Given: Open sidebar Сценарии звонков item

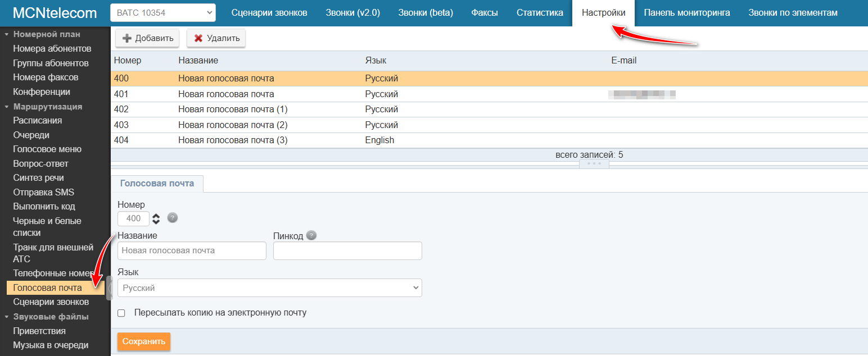Looking at the screenshot, I should pos(51,302).
